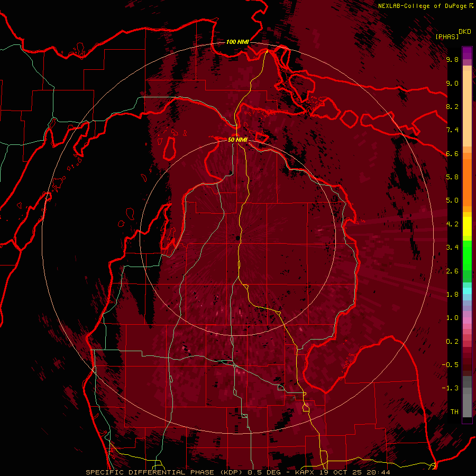Click the 20:44 timestamp in caption
The width and height of the screenshot is (476, 476).
378,472
